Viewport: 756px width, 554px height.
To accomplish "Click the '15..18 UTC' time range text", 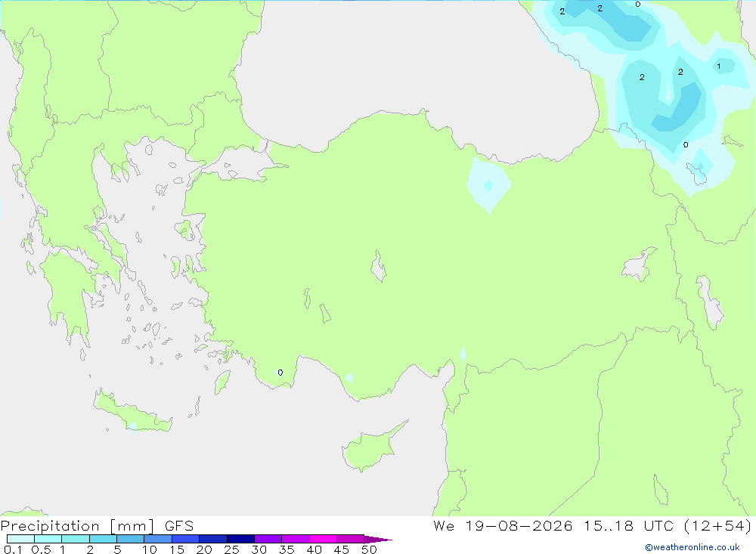I will coord(628,526).
